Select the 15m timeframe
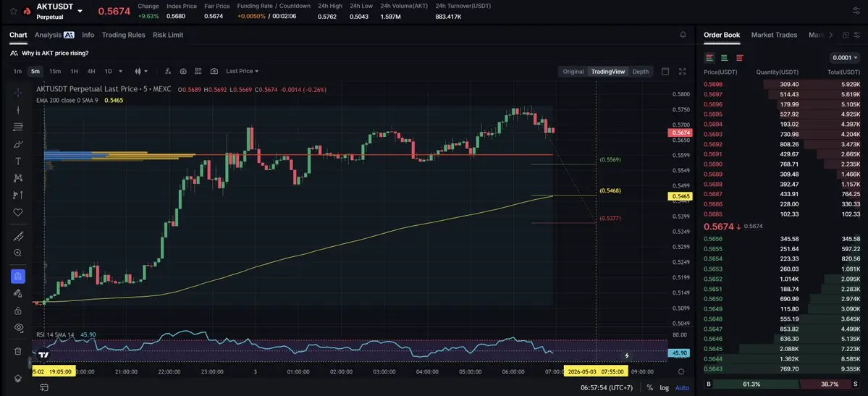This screenshot has width=868, height=396. click(55, 72)
